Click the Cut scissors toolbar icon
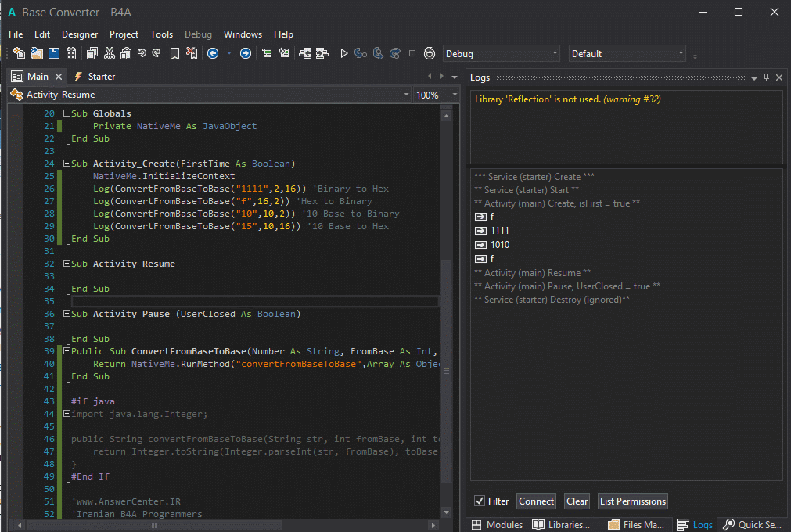 [109, 53]
